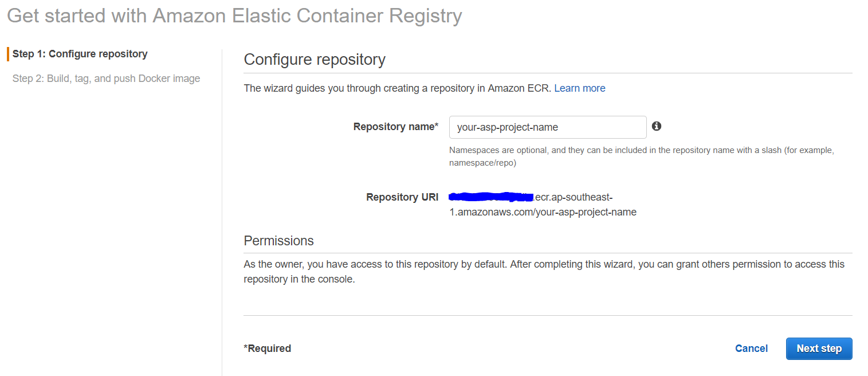The width and height of the screenshot is (868, 376).
Task: Click the Permissions section heading
Action: tap(278, 241)
